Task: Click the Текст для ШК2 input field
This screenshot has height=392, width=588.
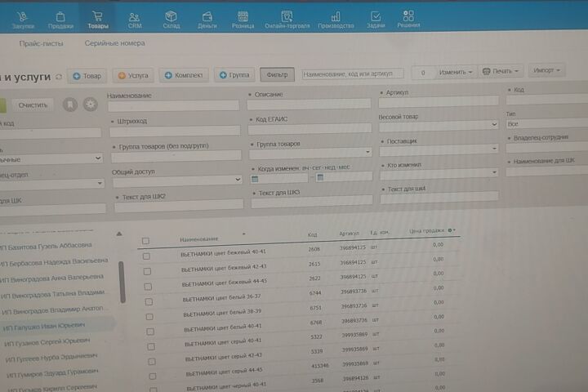Action: coord(179,206)
